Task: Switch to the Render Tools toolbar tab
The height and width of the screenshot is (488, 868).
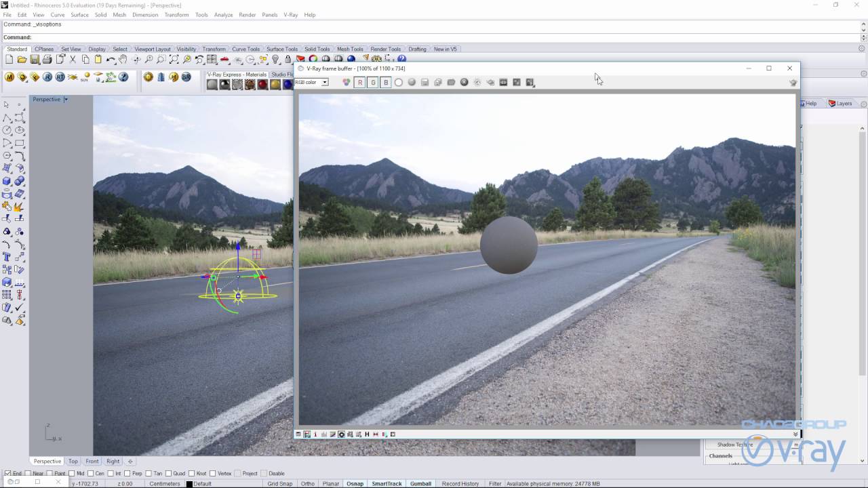Action: click(x=385, y=49)
